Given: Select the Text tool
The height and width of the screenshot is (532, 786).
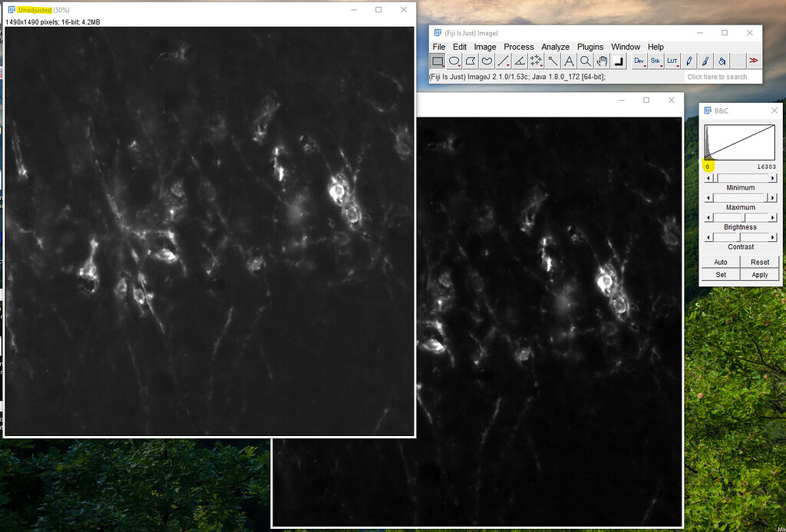Looking at the screenshot, I should [x=570, y=61].
